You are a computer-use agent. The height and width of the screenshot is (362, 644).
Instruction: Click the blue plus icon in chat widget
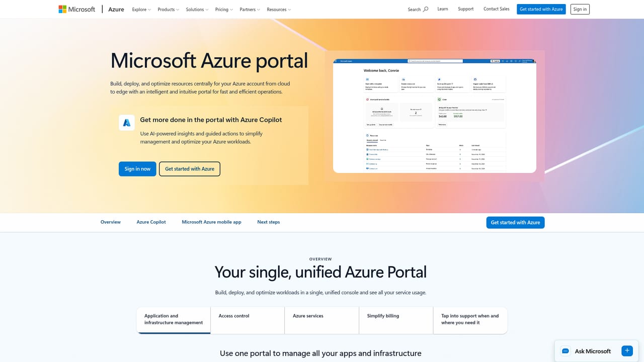[627, 351]
